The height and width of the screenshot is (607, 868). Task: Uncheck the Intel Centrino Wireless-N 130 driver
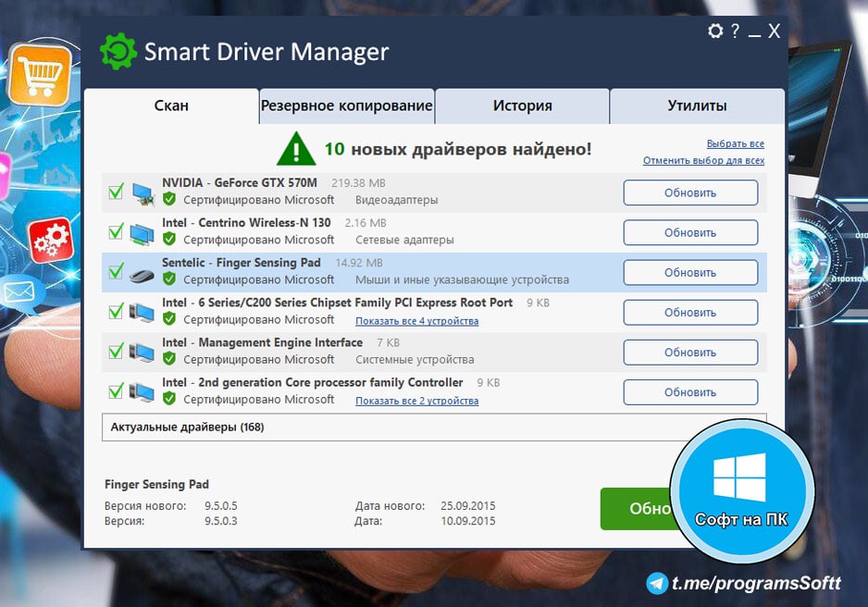[116, 231]
